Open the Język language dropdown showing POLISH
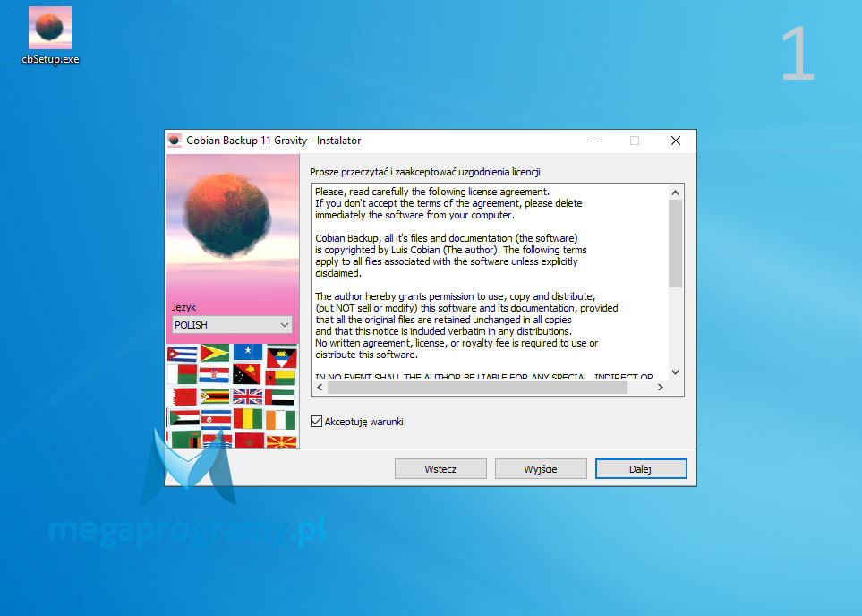The width and height of the screenshot is (862, 616). click(x=232, y=324)
